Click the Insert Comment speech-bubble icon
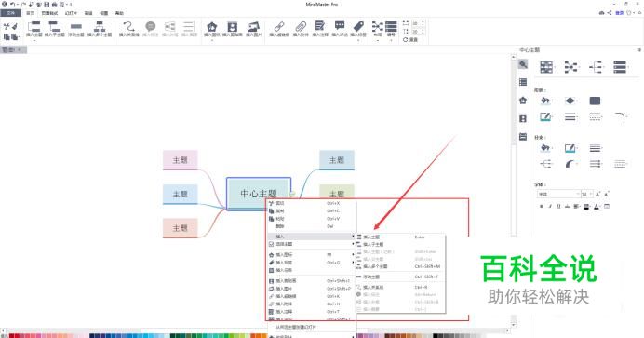Image resolution: width=644 pixels, height=338 pixels. pos(340,27)
